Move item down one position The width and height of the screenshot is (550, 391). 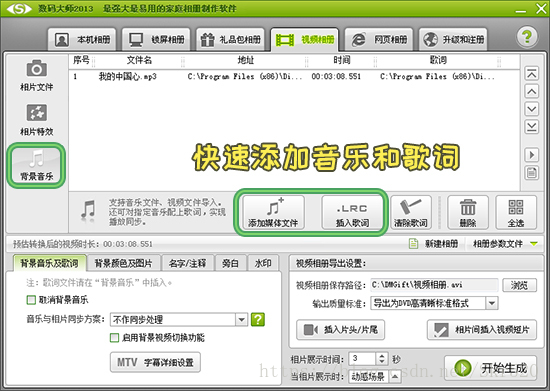pyautogui.click(x=532, y=109)
